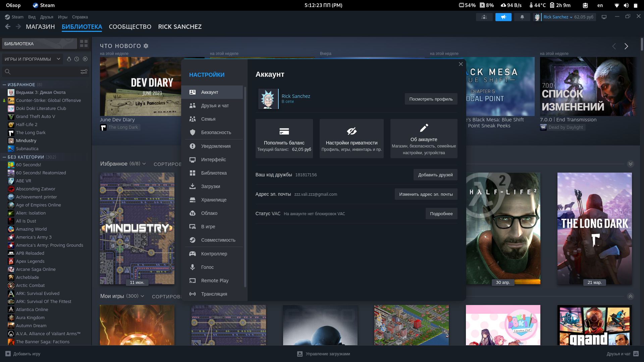Open advanced library filters icon
644x362 pixels.
(x=84, y=72)
